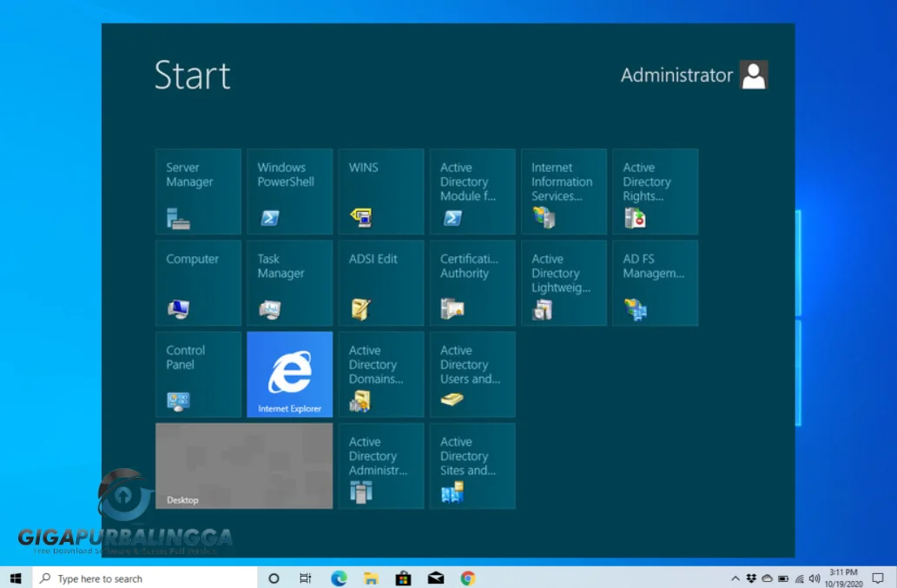Open the Control Panel tile

click(x=198, y=374)
